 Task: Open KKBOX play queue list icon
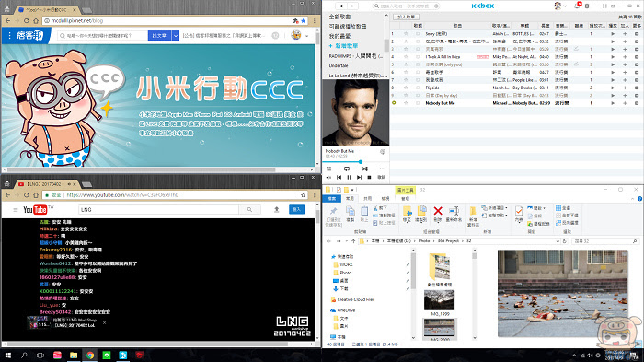328,169
